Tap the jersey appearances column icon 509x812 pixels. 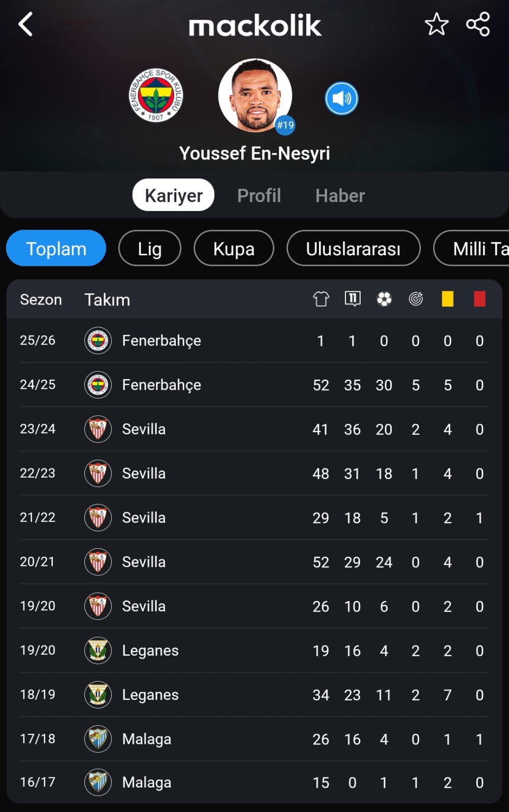[321, 299]
